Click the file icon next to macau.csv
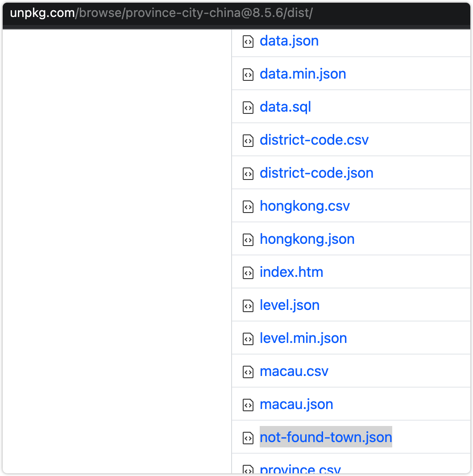473x476 pixels. pos(248,372)
